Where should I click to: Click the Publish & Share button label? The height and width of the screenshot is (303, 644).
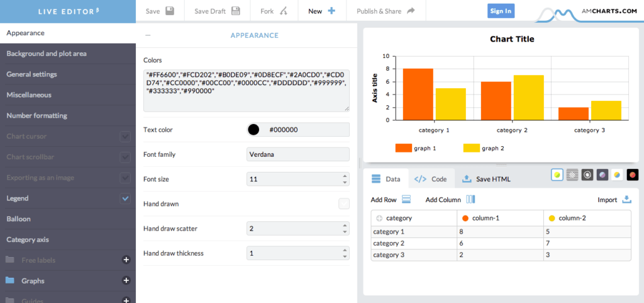click(379, 11)
